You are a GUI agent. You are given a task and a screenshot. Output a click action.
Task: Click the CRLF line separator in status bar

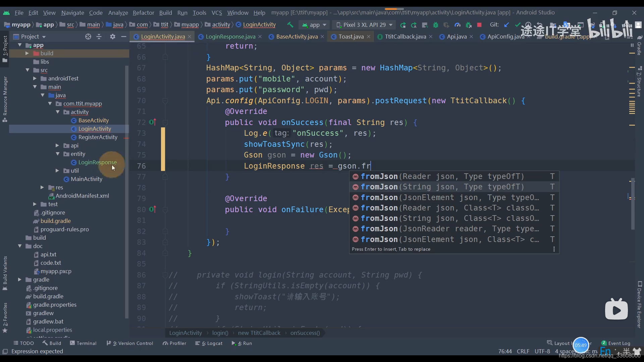tap(523, 351)
